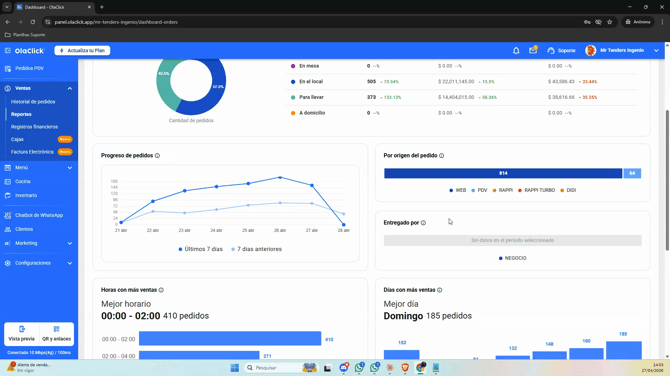Open QR y enlaces
This screenshot has height=376, width=670.
coord(56,334)
